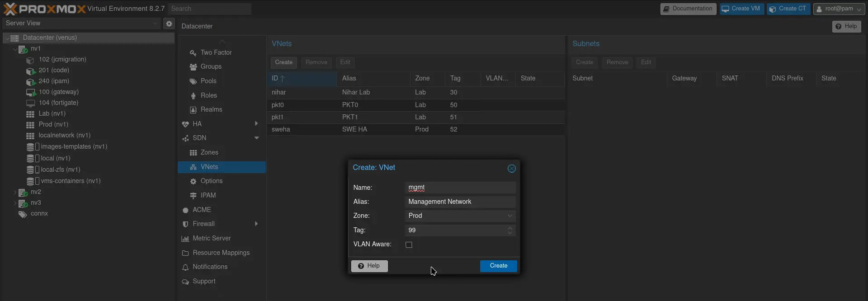This screenshot has width=868, height=301.
Task: Open Resource Mappings menu item
Action: coord(222,253)
